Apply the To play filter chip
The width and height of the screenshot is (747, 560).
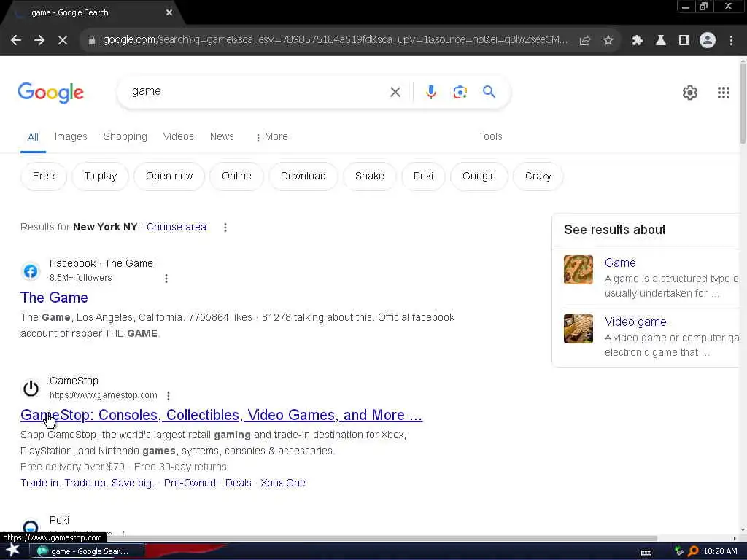tap(101, 176)
